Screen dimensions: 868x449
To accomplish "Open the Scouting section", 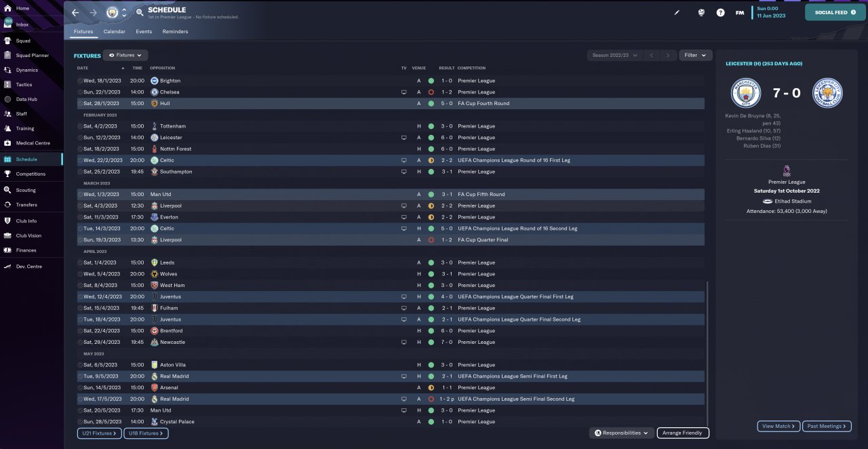I will [x=26, y=191].
